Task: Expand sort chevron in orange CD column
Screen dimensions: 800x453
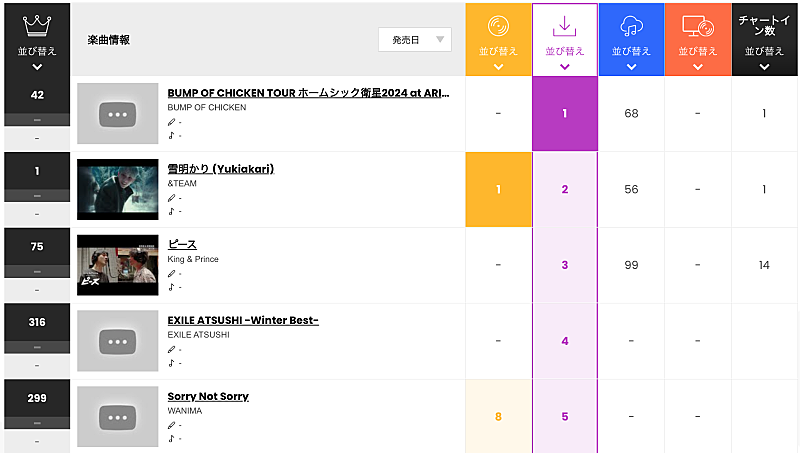Action: 498,67
